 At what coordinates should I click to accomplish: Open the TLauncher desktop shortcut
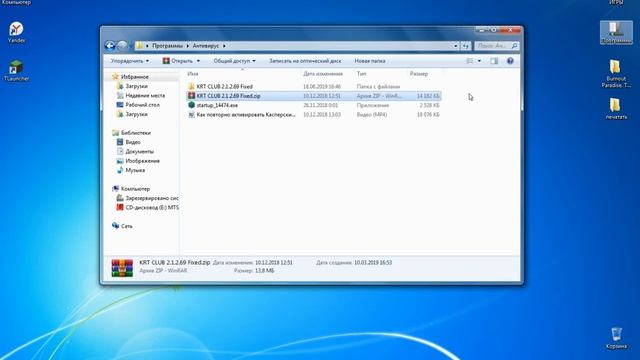pyautogui.click(x=16, y=71)
